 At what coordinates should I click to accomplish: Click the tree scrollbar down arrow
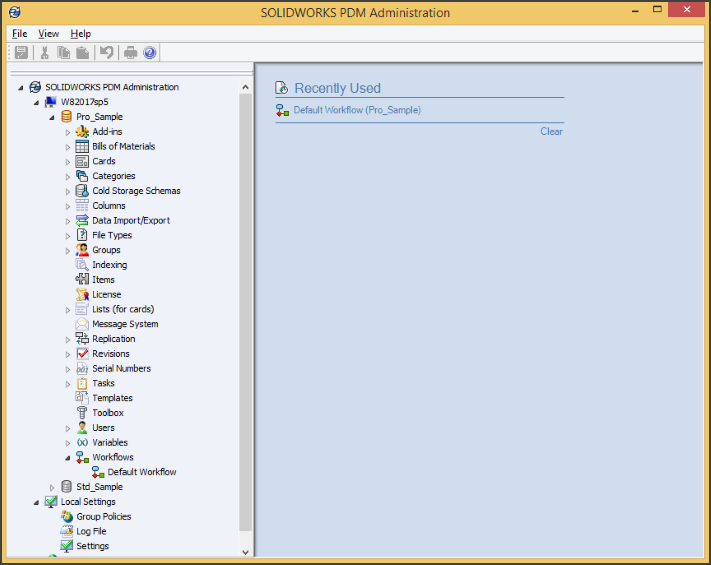coord(245,552)
